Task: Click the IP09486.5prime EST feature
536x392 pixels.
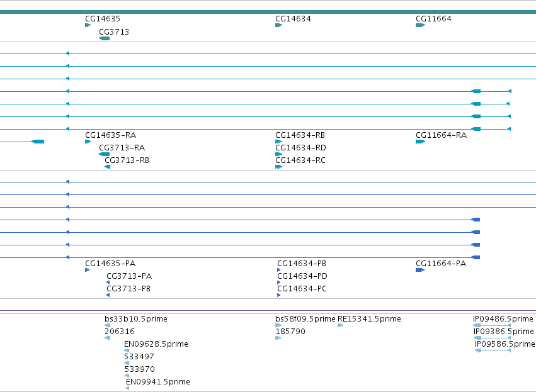Action: pos(492,325)
